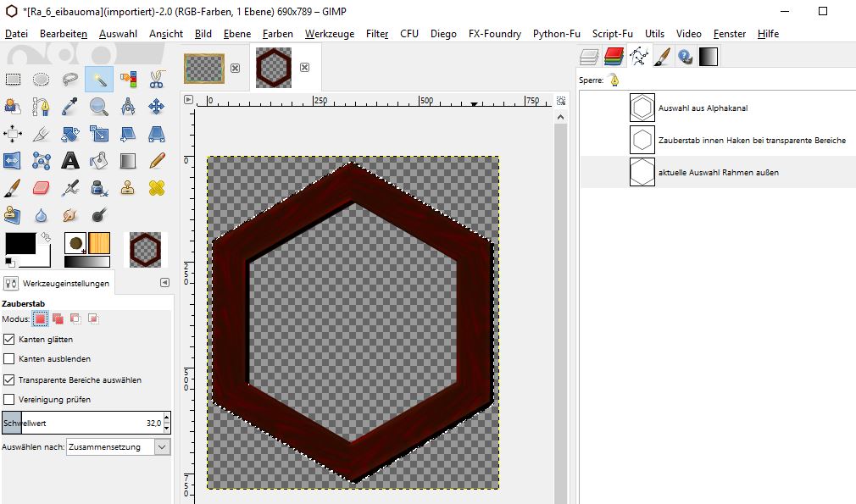Select the Measure compass tool
Image resolution: width=856 pixels, height=504 pixels.
128,107
